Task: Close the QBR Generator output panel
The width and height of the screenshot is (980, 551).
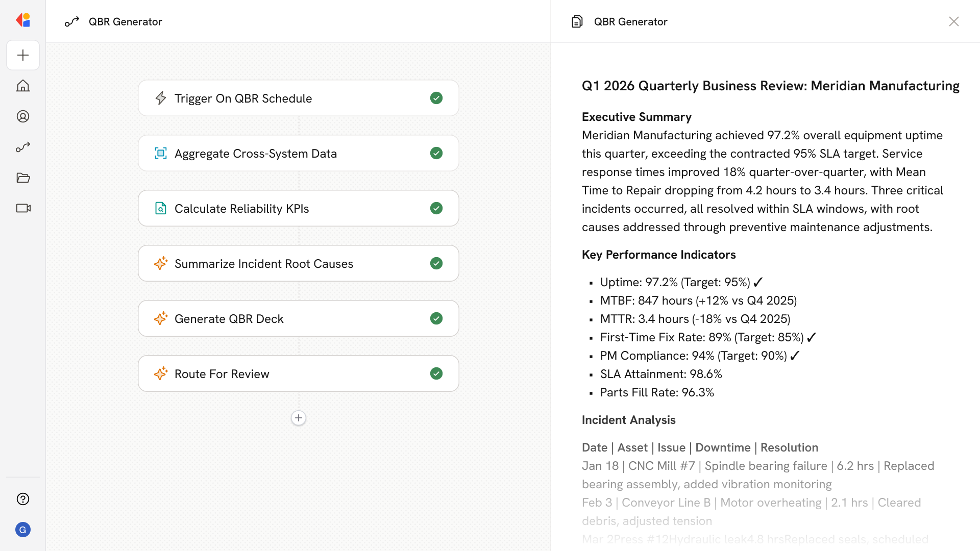Action: (x=953, y=21)
